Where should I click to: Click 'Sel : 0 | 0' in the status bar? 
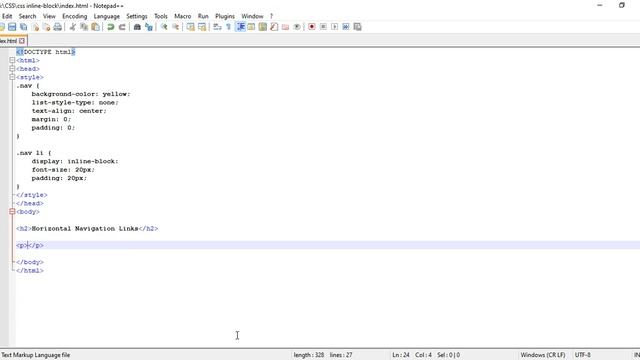tap(449, 355)
